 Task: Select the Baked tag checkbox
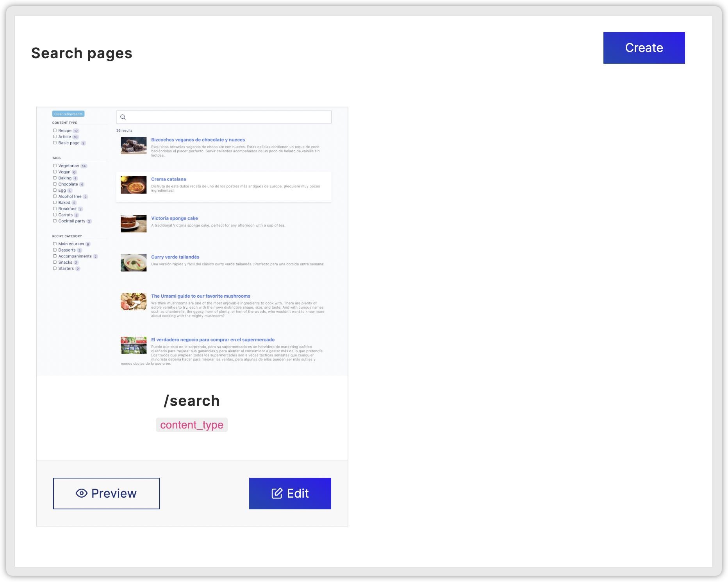click(x=55, y=202)
